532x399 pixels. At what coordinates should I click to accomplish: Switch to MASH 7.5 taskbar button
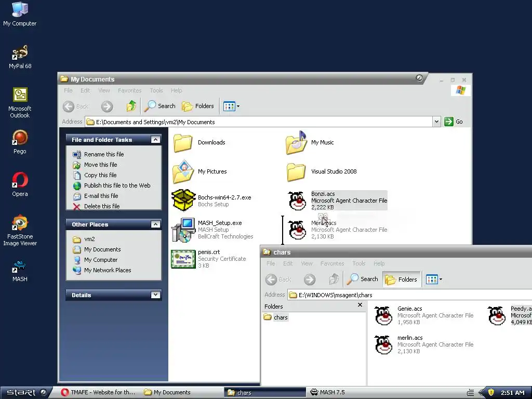point(328,393)
